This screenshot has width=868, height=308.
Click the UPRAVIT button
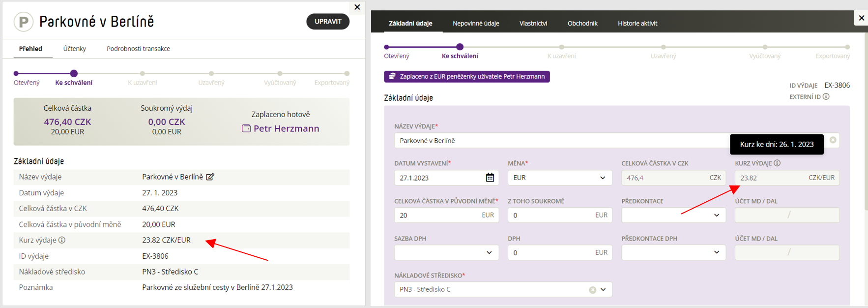pos(328,21)
